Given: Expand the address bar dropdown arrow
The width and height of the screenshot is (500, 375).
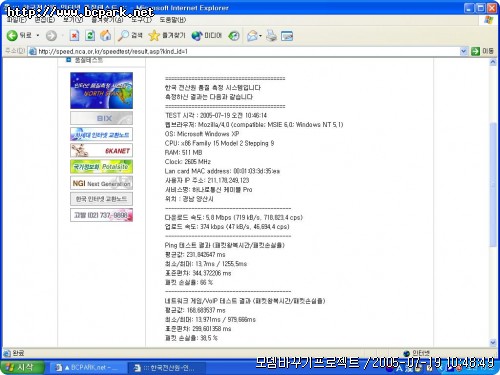Looking at the screenshot, I should [x=463, y=51].
